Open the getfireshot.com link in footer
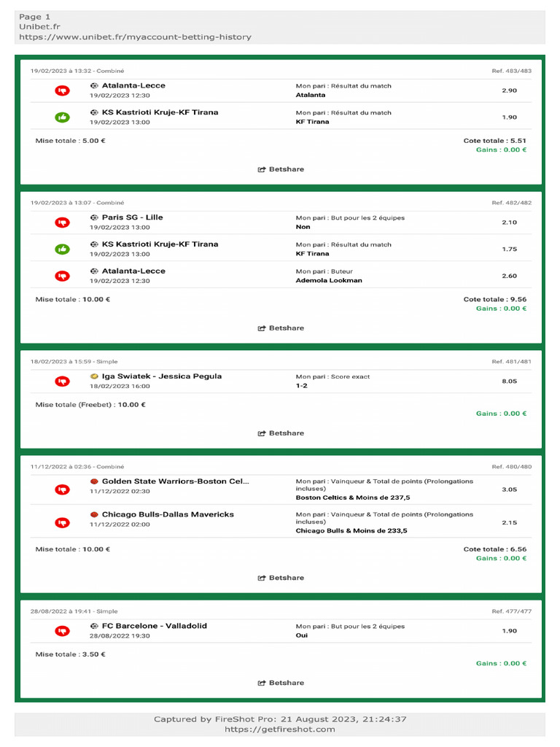 [x=280, y=729]
